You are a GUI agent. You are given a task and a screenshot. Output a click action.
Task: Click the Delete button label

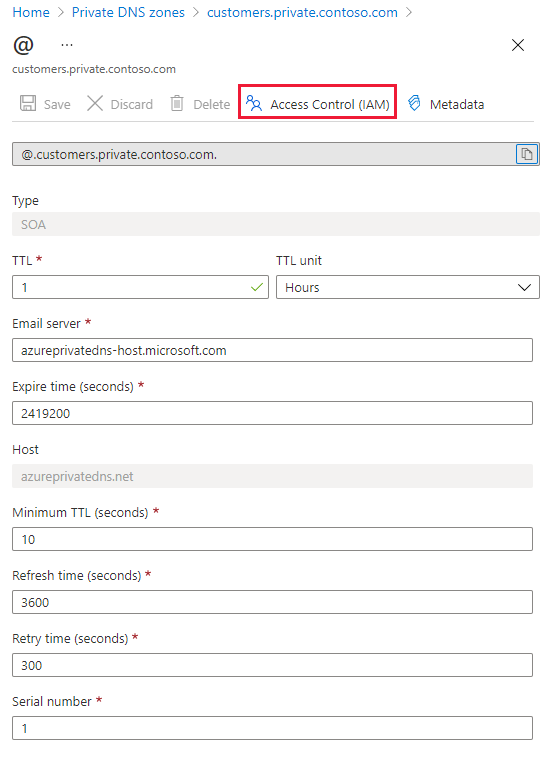(212, 104)
